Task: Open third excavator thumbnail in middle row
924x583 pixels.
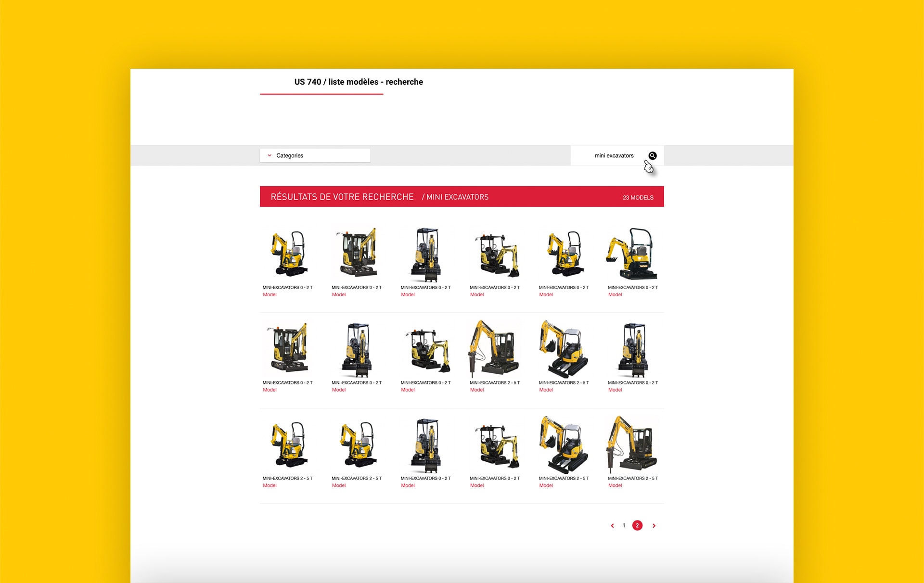Action: 427,349
